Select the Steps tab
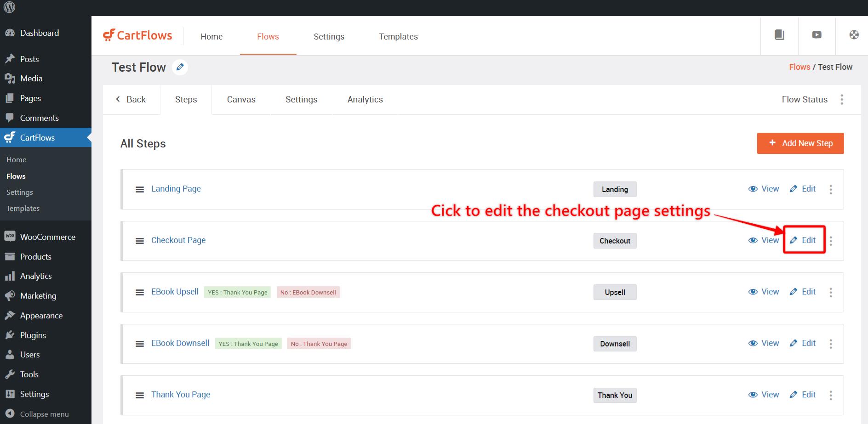This screenshot has width=868, height=424. pos(186,100)
